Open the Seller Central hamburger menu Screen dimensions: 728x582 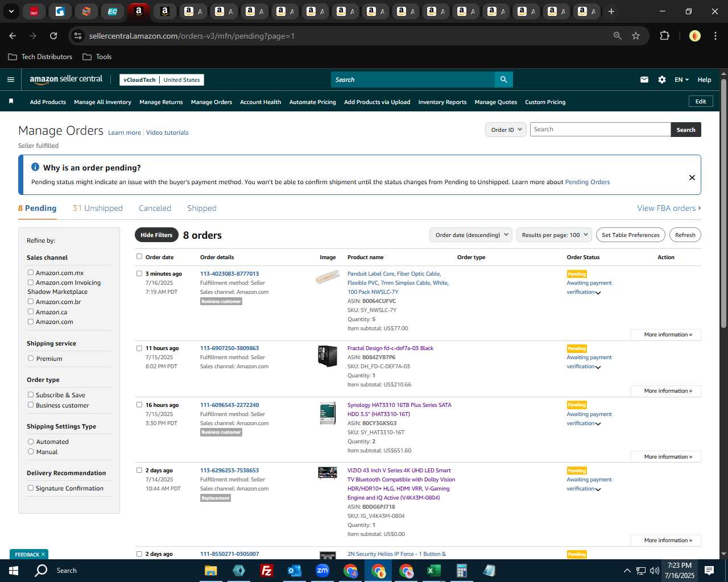coord(11,80)
